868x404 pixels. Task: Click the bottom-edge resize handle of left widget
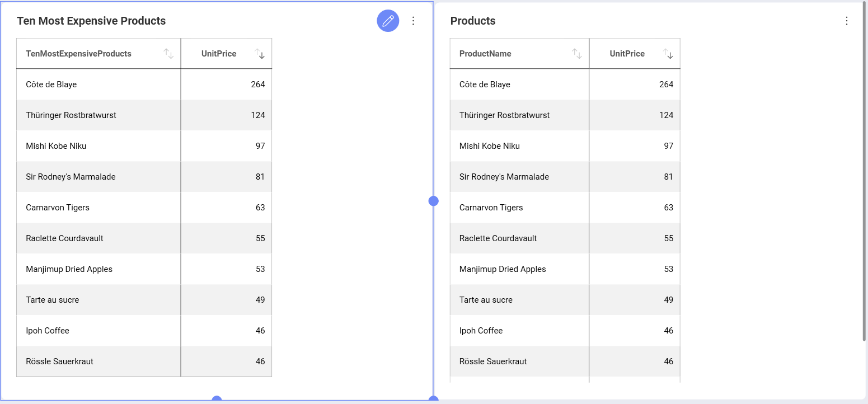[x=217, y=400]
